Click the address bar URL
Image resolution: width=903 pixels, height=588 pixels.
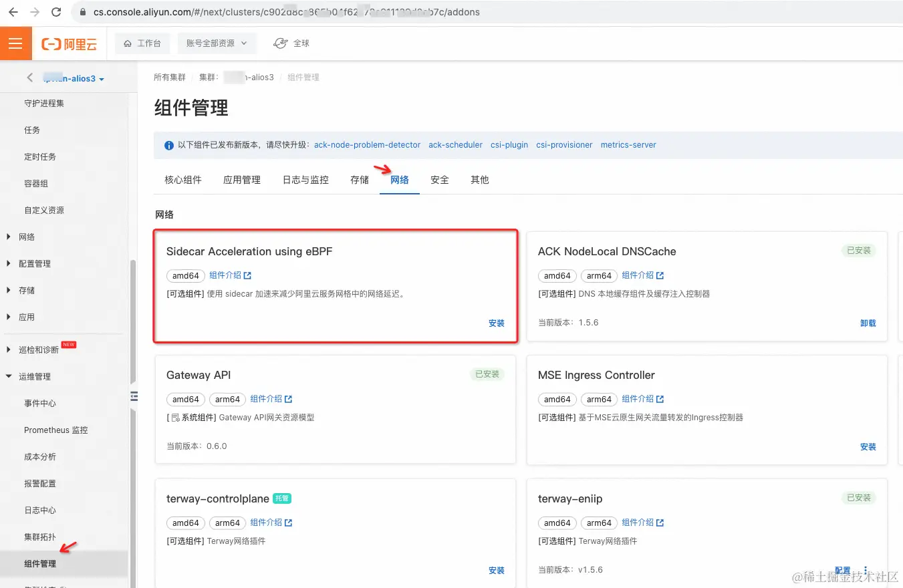click(287, 12)
